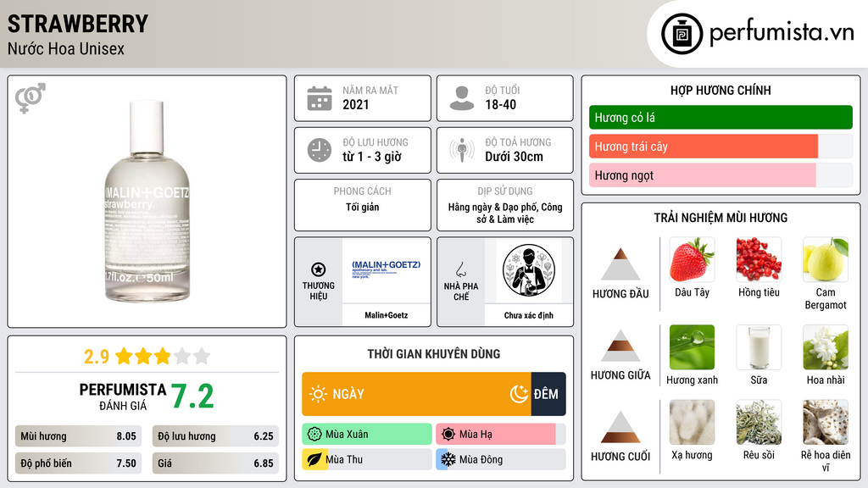Open the Malin+Goetz strawberry bottle photo

(147, 202)
